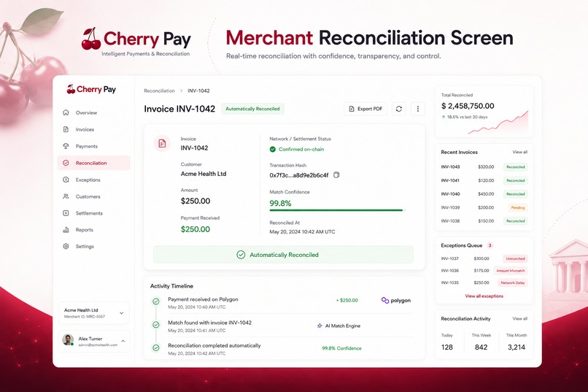
Task: Open the Customers page
Action: point(94,196)
